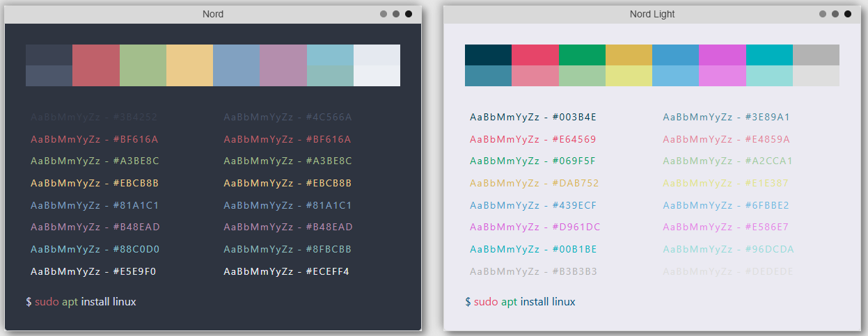This screenshot has height=336, width=868.
Task: Pick the emerald green #069F5F swatch in Nord Light
Action: tap(582, 55)
